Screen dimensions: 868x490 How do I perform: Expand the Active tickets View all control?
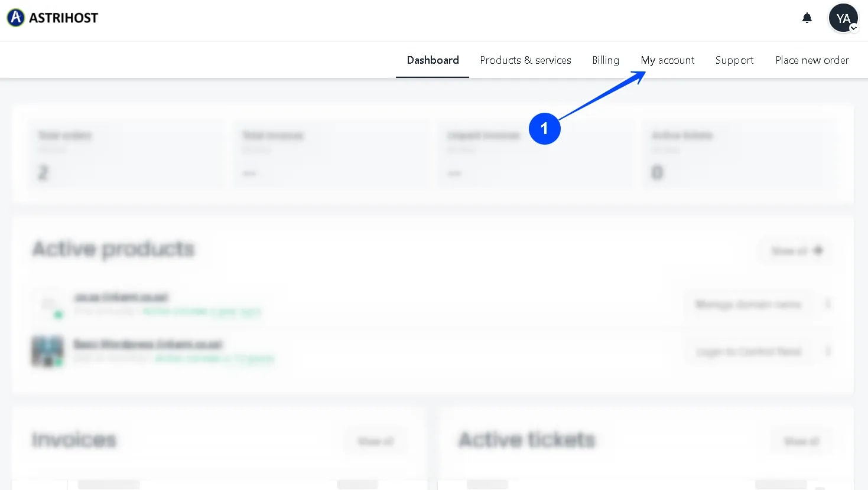[801, 440]
